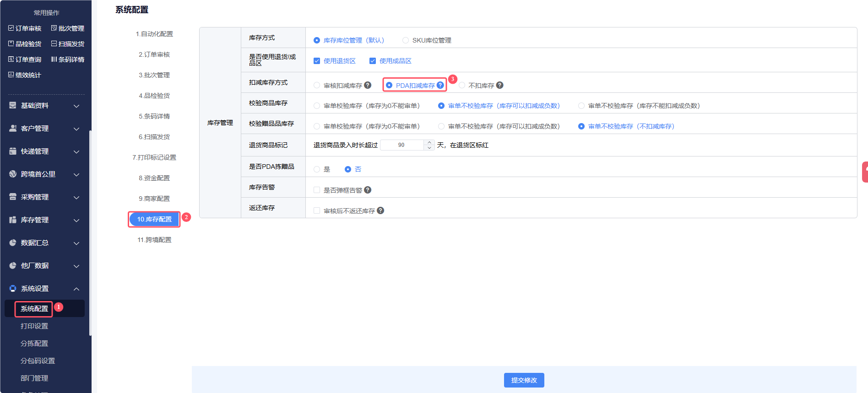Click the help icon next to 不扣库存

tap(500, 85)
